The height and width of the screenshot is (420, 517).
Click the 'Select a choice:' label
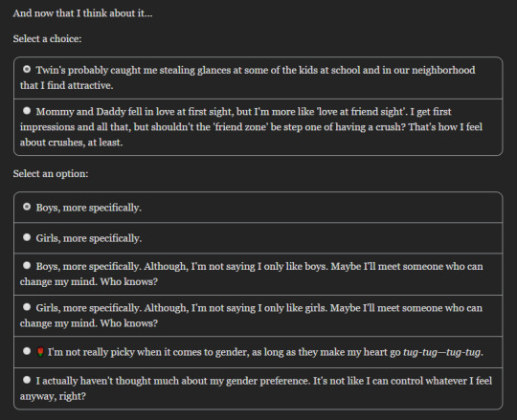(48, 39)
